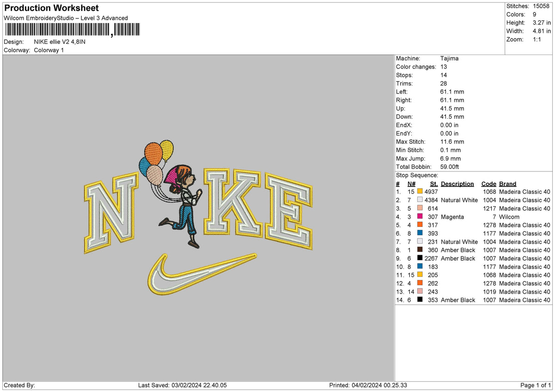Click the yellow swatch with 205 stitches

pyautogui.click(x=419, y=275)
